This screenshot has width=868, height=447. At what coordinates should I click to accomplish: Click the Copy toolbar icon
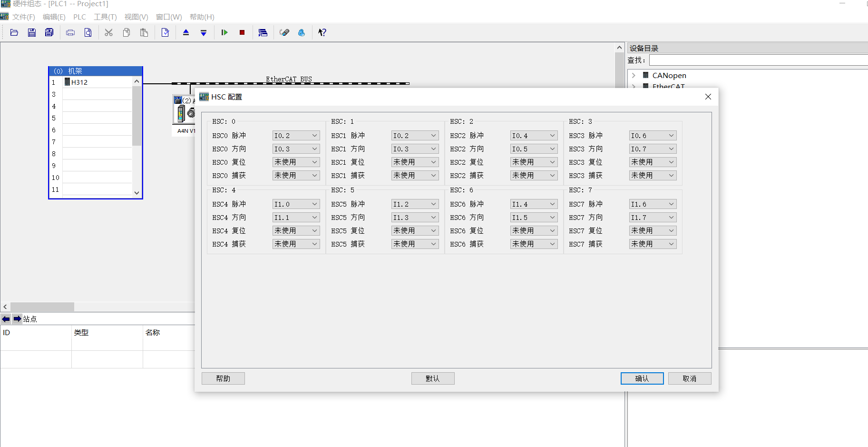[127, 32]
